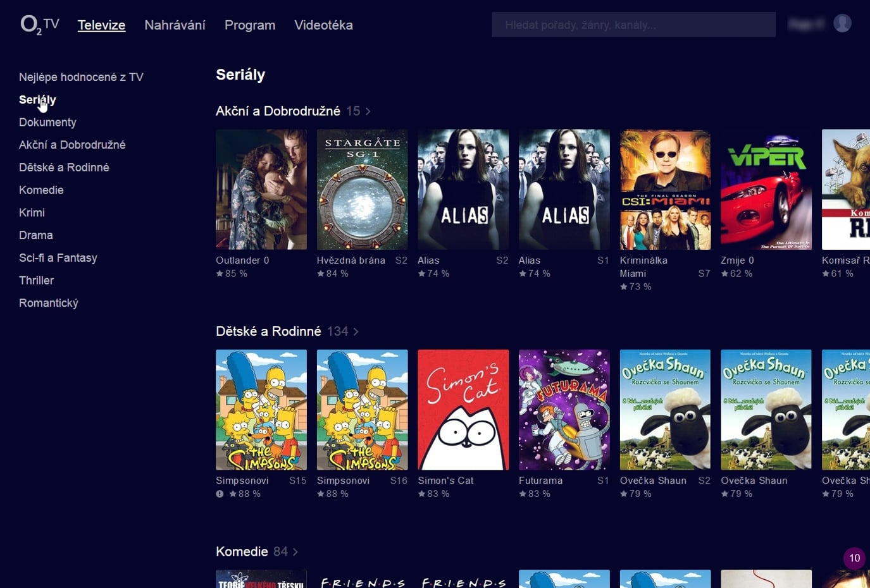Select Drama category in the sidebar
Viewport: 870px width, 588px height.
pyautogui.click(x=36, y=235)
